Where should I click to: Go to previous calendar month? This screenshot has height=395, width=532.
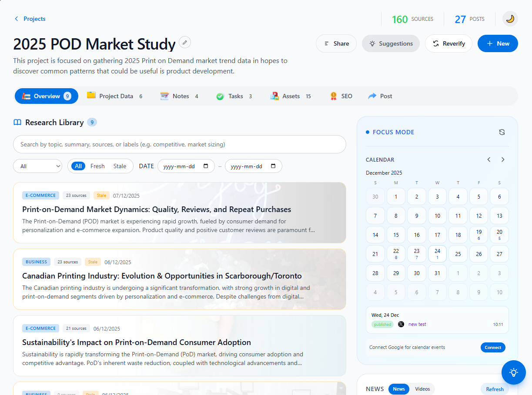click(489, 159)
